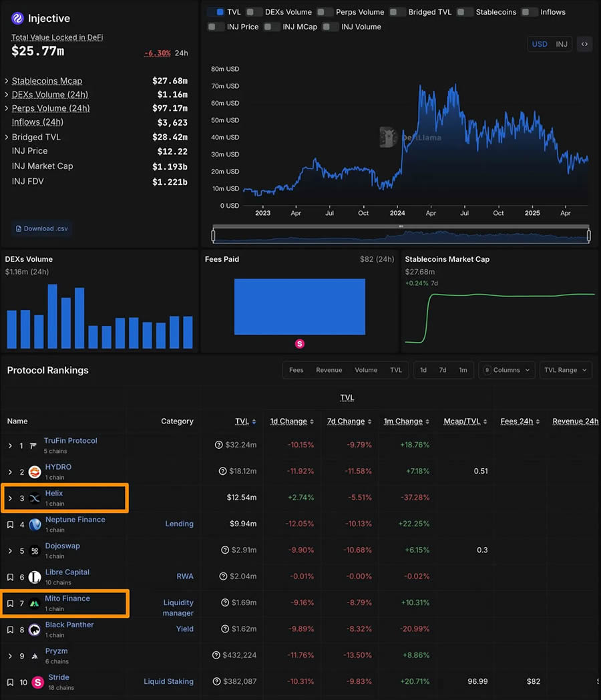
Task: Click the Stride pink logo icon
Action: pos(37,682)
